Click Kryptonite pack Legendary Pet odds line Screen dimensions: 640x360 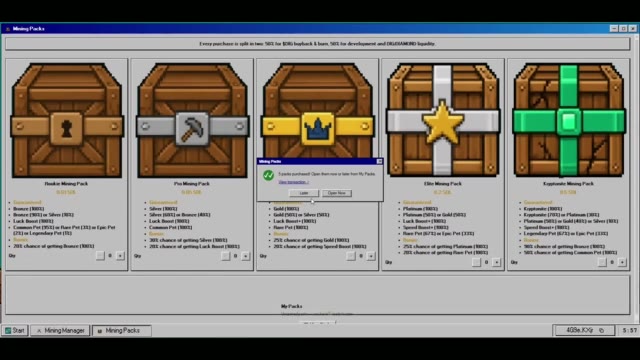pos(566,233)
